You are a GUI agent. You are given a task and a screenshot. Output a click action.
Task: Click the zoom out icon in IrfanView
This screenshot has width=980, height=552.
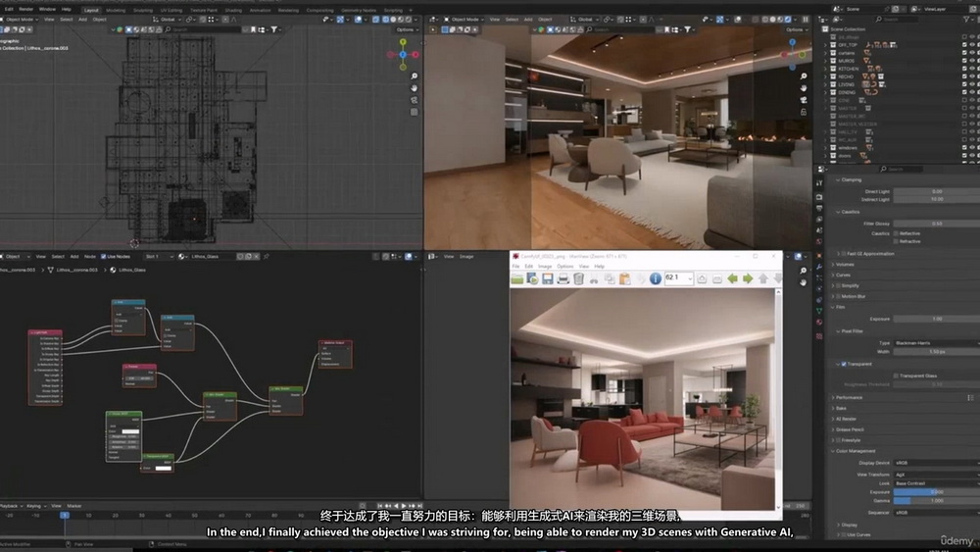click(717, 278)
